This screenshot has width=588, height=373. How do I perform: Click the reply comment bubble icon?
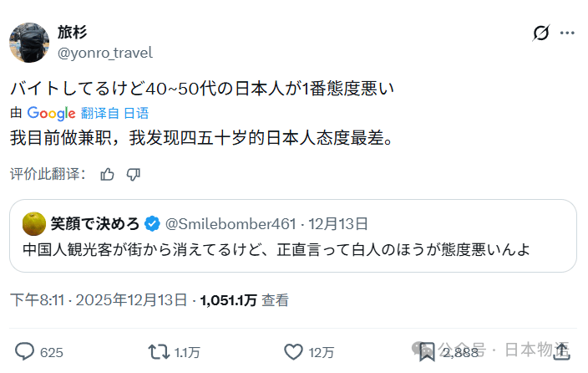(25, 351)
